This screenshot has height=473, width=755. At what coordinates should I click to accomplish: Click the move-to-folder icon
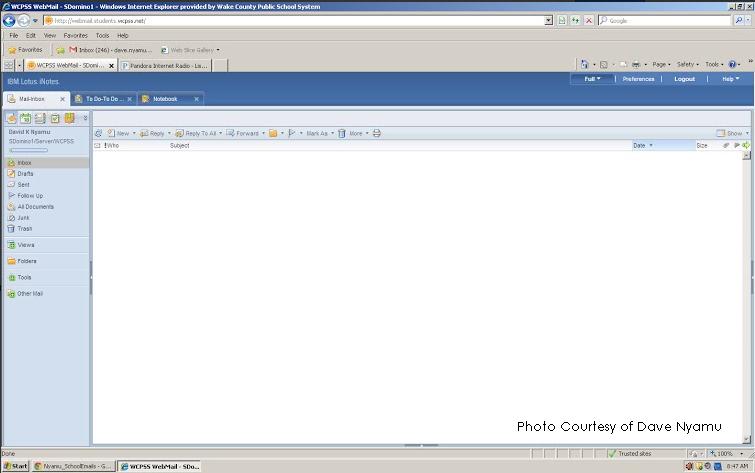[x=273, y=133]
